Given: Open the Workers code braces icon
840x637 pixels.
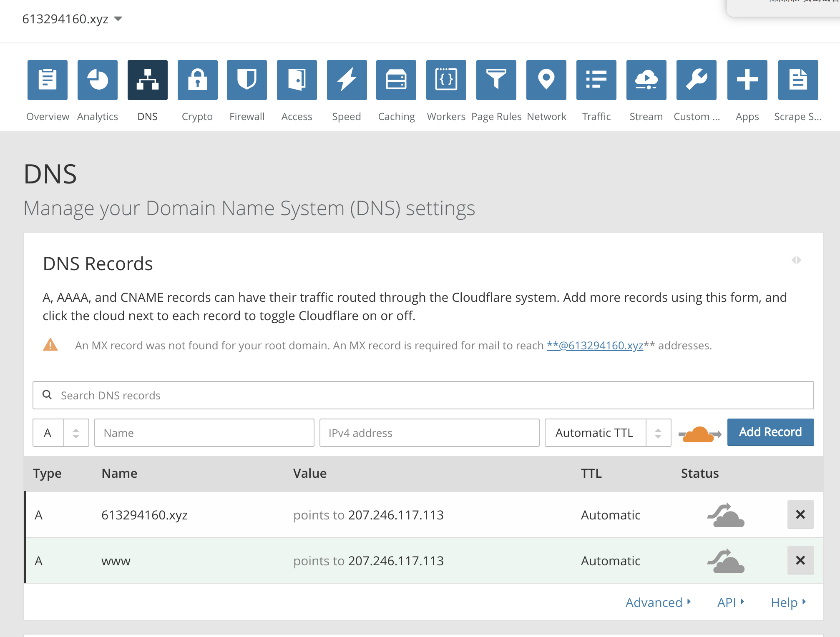Looking at the screenshot, I should (446, 80).
